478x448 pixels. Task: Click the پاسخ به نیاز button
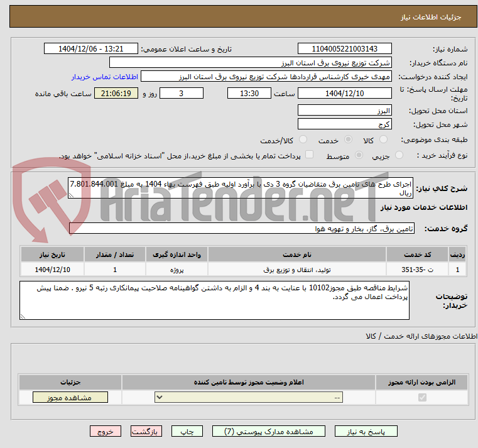pyautogui.click(x=366, y=431)
